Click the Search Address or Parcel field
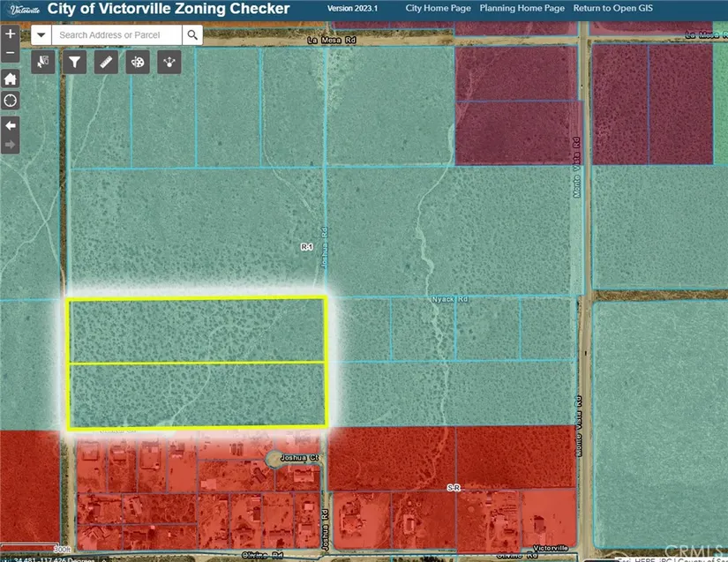The width and height of the screenshot is (728, 562). [x=116, y=34]
